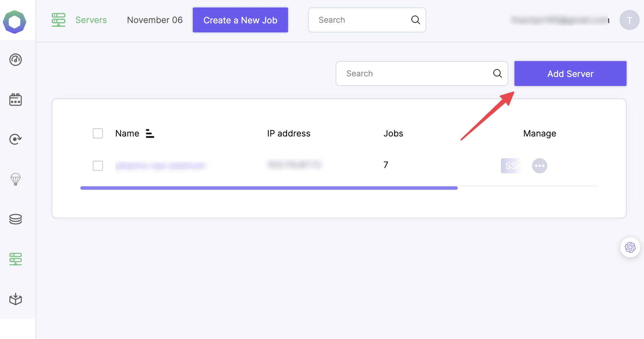Click the Add Server button

tap(570, 74)
